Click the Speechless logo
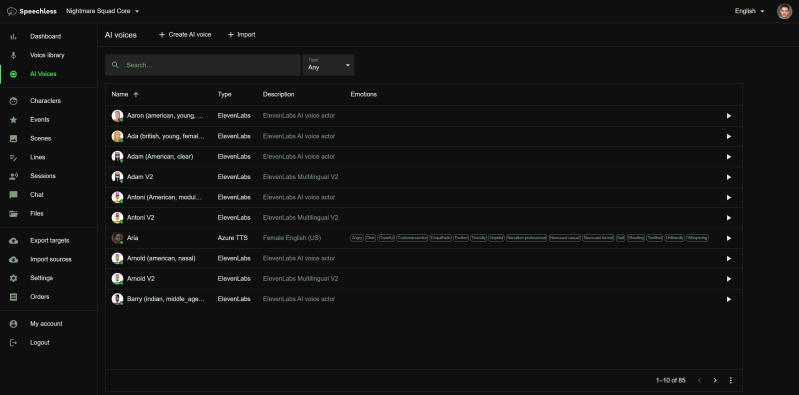 point(32,11)
